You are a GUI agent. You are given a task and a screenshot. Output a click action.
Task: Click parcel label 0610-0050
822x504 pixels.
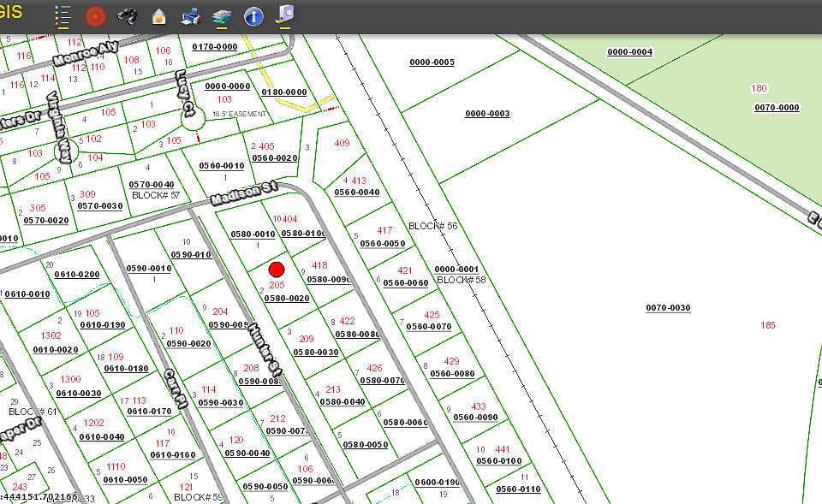(125, 480)
